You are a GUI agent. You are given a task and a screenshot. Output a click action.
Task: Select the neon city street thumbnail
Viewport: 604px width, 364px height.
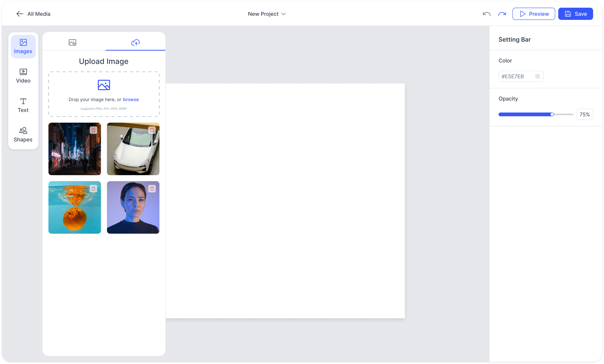pyautogui.click(x=75, y=149)
